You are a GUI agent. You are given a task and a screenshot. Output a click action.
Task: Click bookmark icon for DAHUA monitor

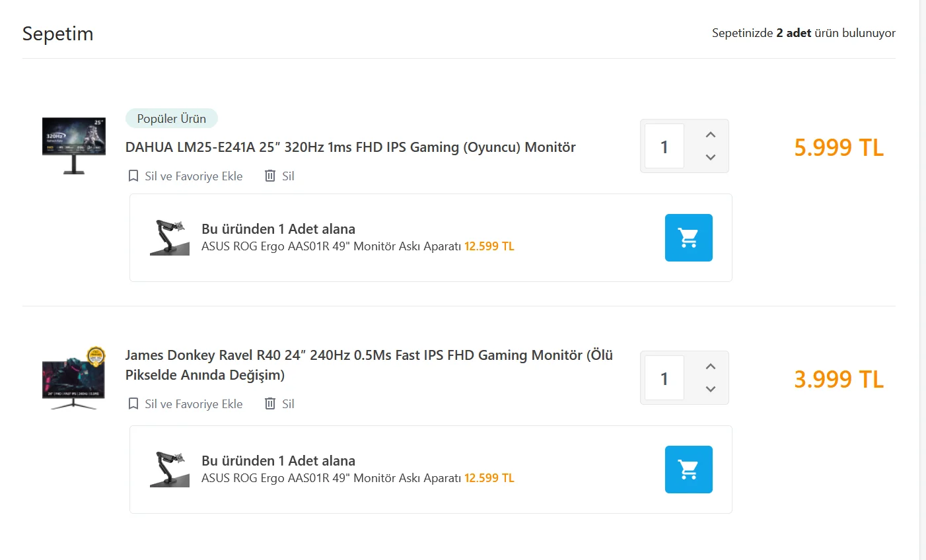[x=133, y=176]
